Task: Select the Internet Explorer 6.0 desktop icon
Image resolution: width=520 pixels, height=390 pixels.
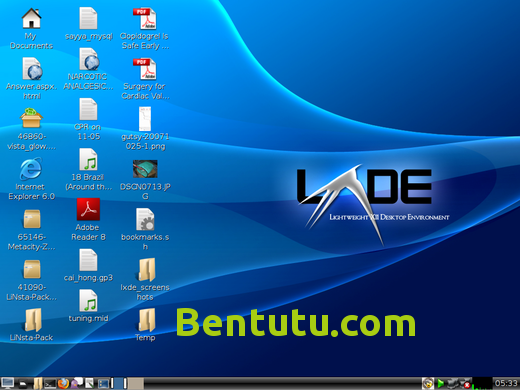Action: coord(31,179)
